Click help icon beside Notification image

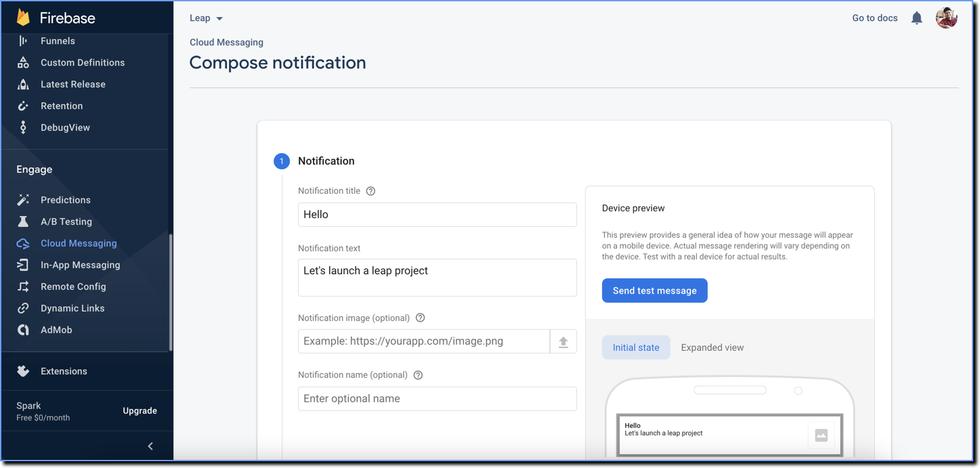point(420,318)
